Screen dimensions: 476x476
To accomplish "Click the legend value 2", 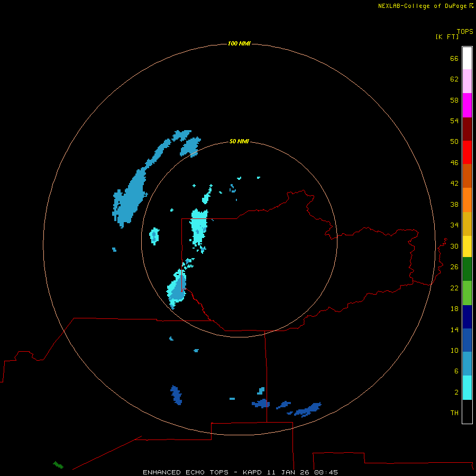I will (x=456, y=392).
